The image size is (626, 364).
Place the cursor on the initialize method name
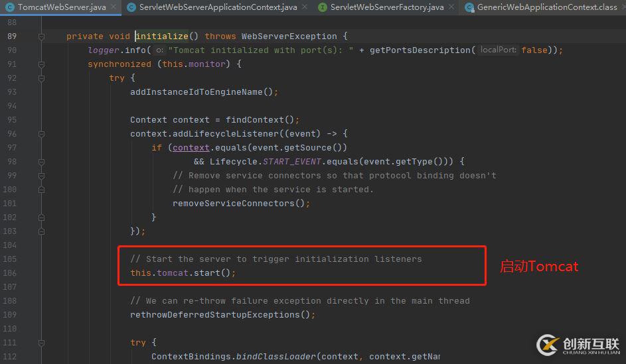162,36
